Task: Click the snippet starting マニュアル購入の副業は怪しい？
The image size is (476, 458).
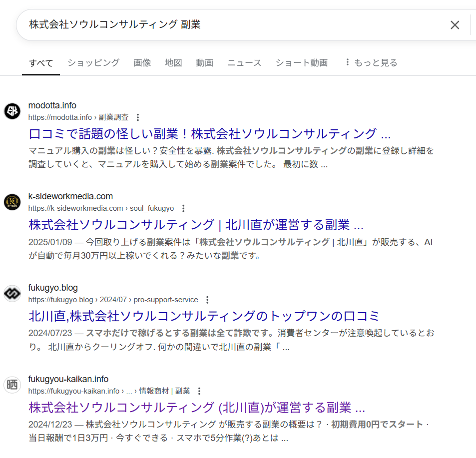Action: coord(231,157)
